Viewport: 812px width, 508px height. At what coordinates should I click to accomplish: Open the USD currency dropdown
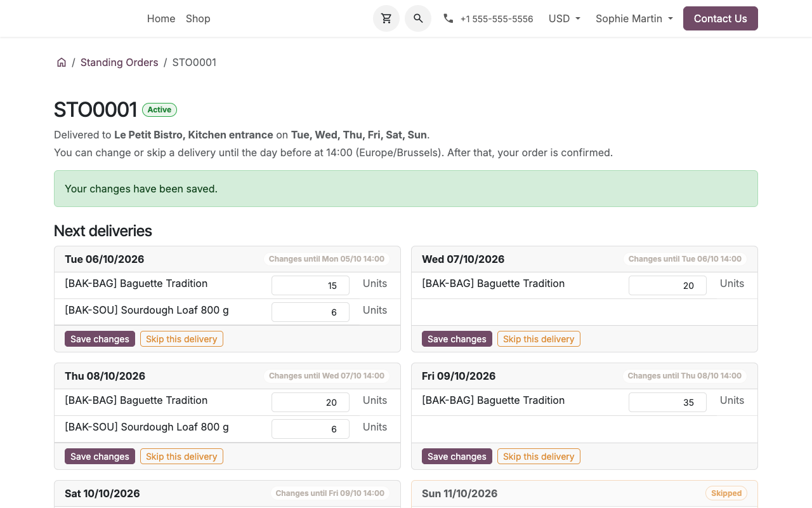565,18
